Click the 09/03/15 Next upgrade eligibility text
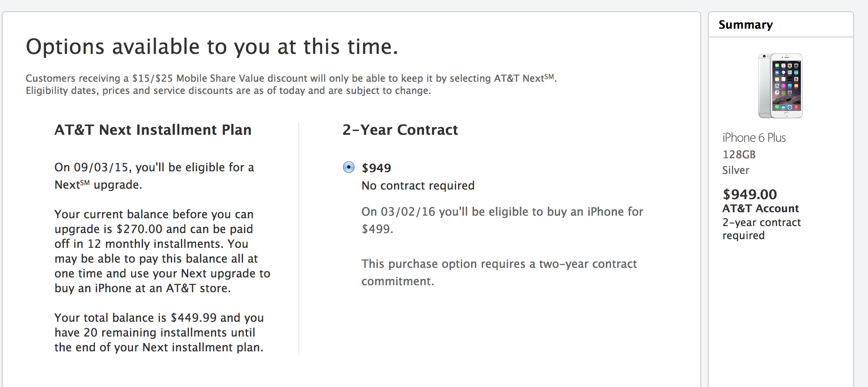 tap(154, 176)
